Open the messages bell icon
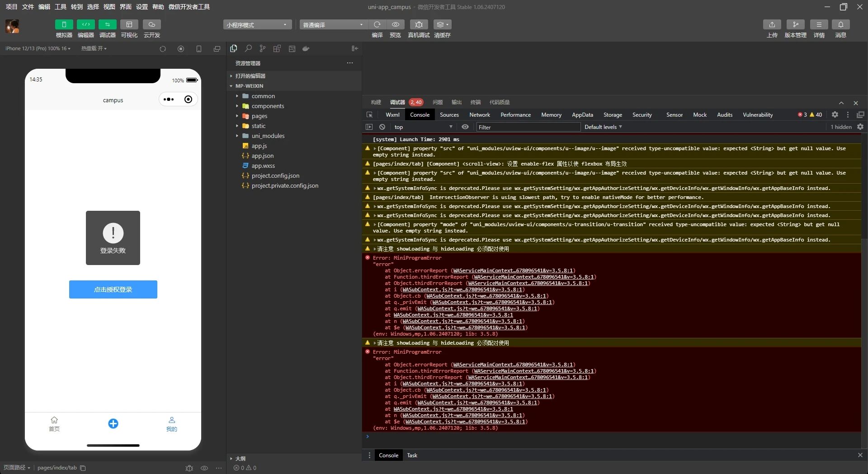 click(x=841, y=24)
